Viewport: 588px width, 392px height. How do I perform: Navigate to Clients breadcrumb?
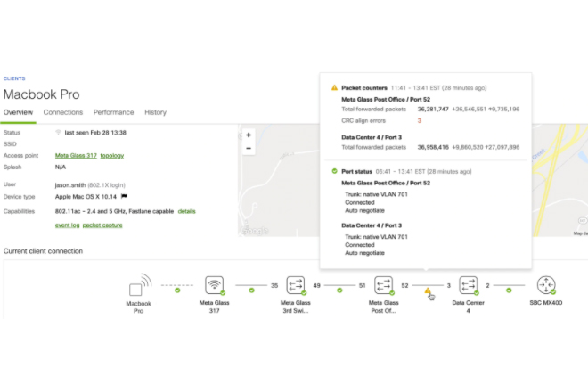[x=14, y=78]
